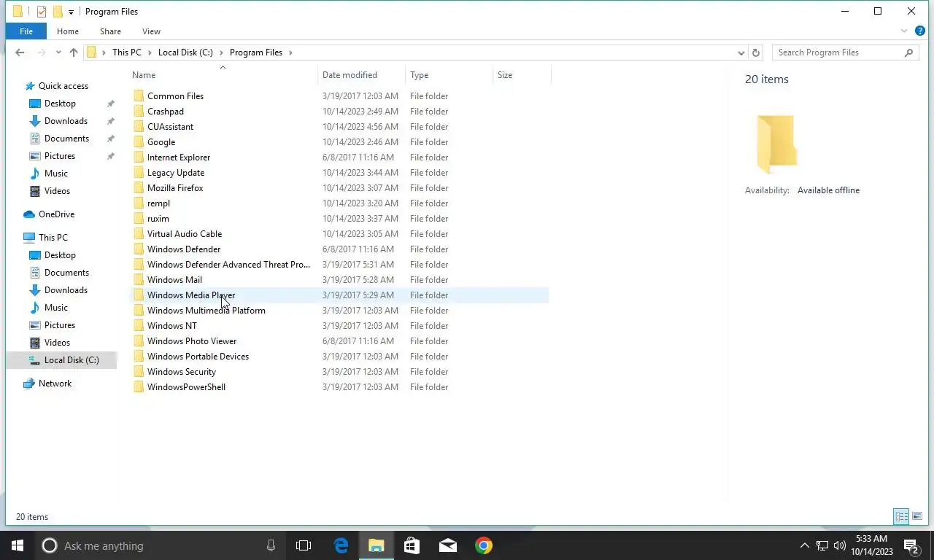Select This PC in navigation pane
The width and height of the screenshot is (934, 560).
click(x=53, y=238)
